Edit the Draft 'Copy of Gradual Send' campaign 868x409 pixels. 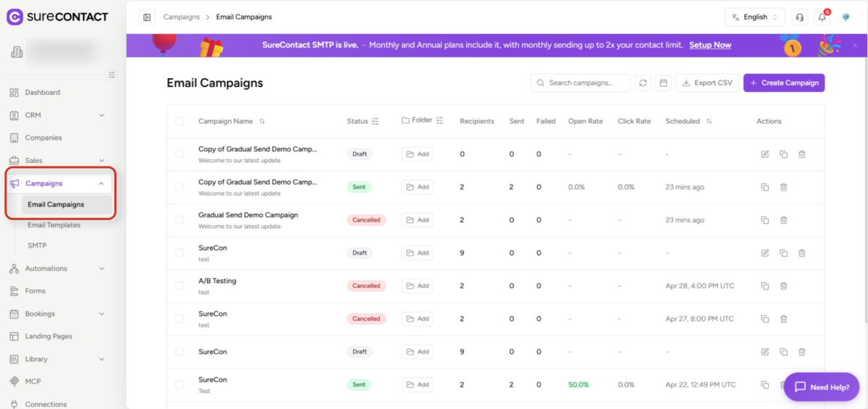click(x=765, y=154)
